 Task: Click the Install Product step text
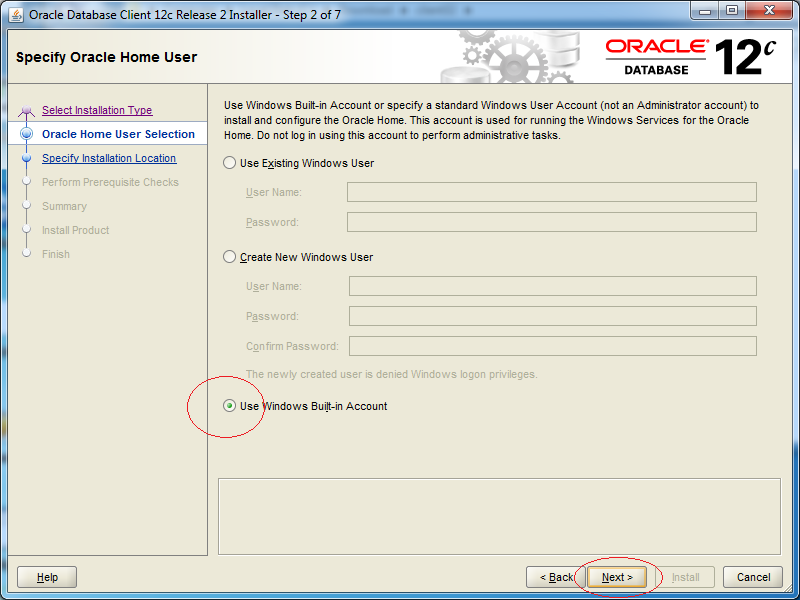76,230
